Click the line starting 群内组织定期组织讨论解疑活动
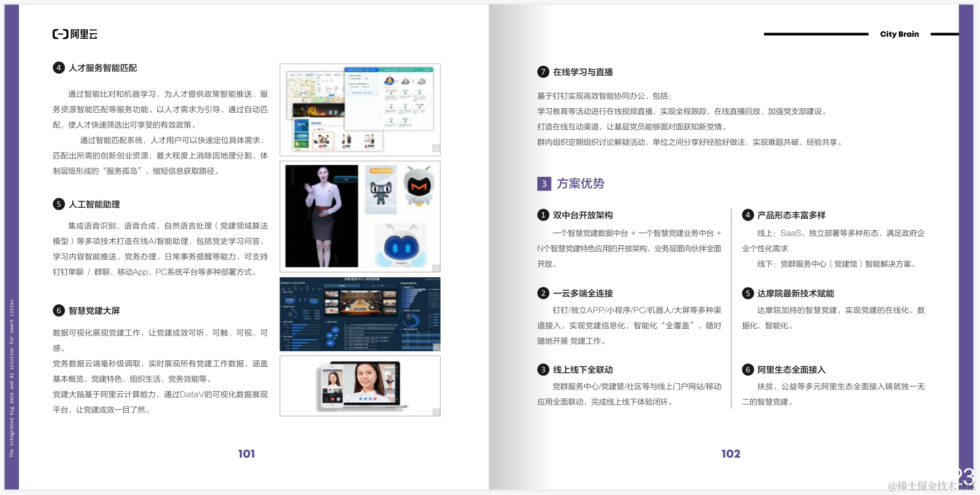This screenshot has width=980, height=495. (x=691, y=143)
